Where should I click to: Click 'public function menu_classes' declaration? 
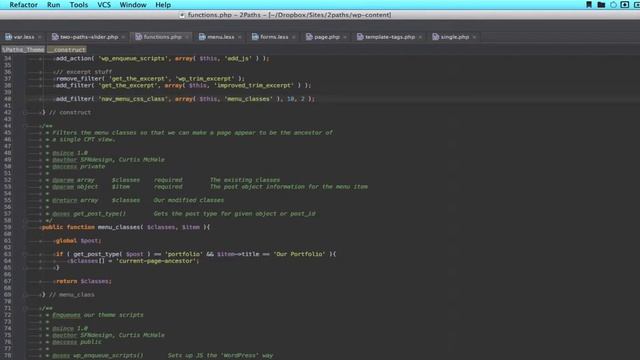pos(126,227)
